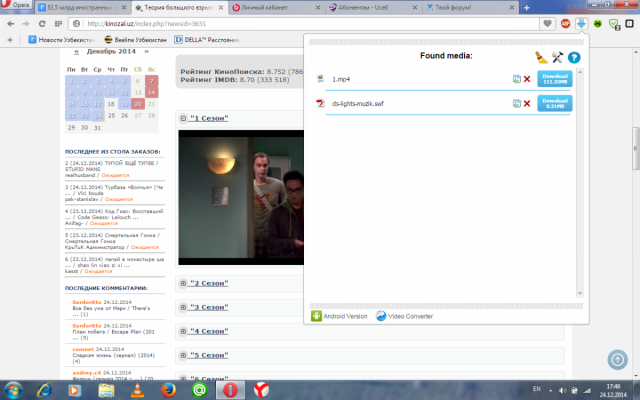The width and height of the screenshot is (640, 400).
Task: Click the Android Version link
Action: tap(342, 316)
